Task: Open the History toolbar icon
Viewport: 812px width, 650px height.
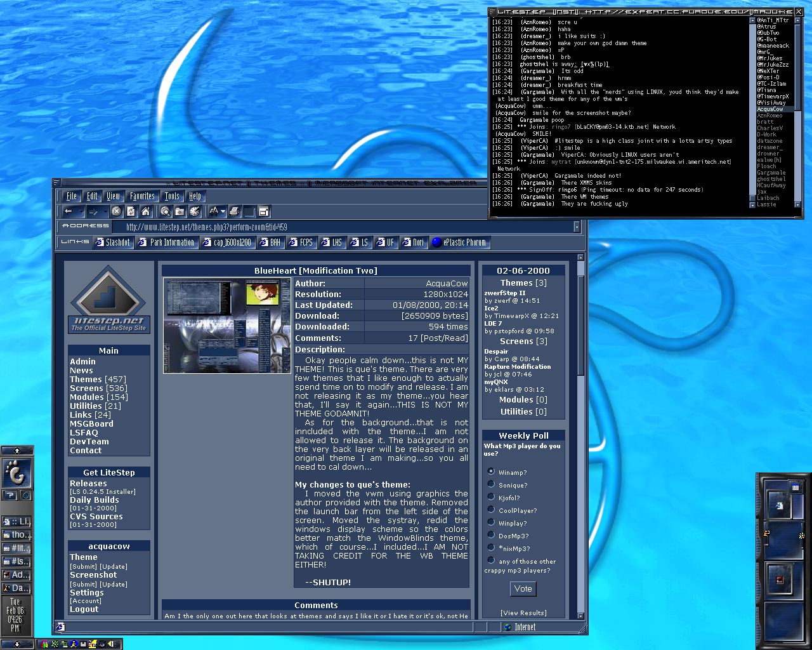Action: [195, 211]
